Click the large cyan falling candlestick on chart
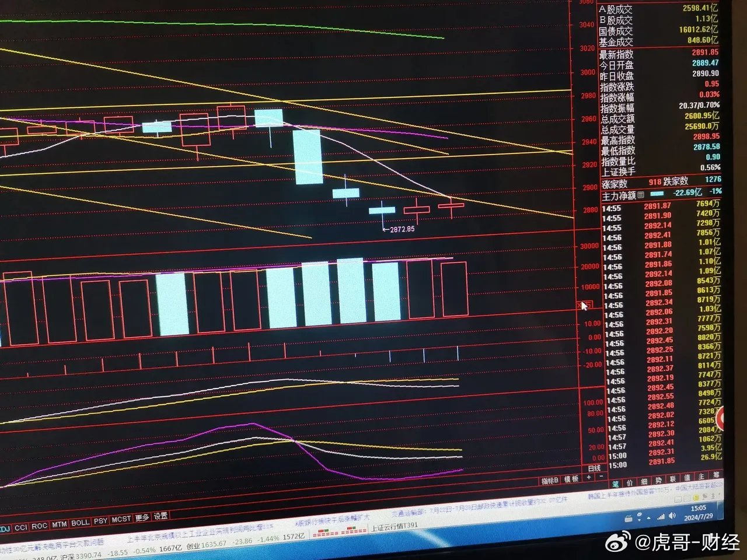Image resolution: width=747 pixels, height=560 pixels. point(308,156)
